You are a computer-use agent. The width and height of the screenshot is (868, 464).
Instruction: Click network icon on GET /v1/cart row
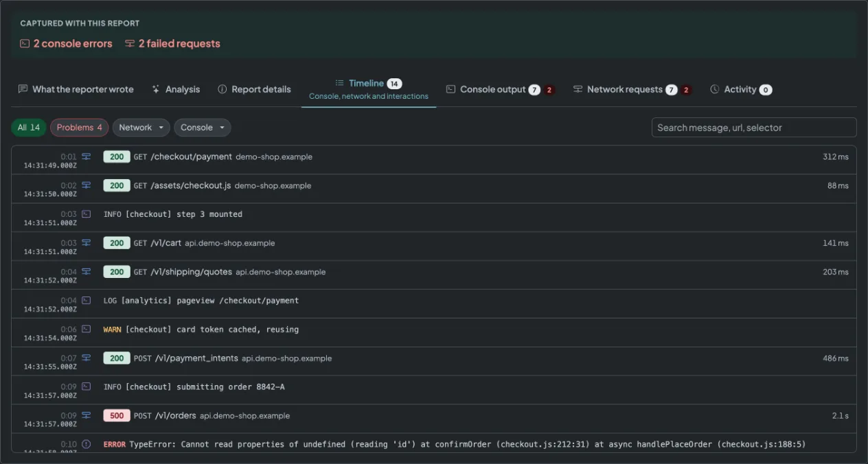point(87,243)
